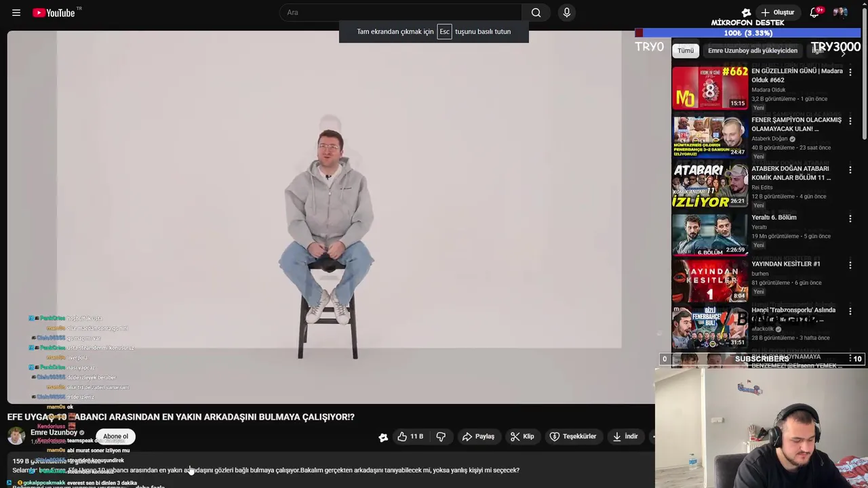Open YAYINDAN KESİTLER #1 video title

785,264
